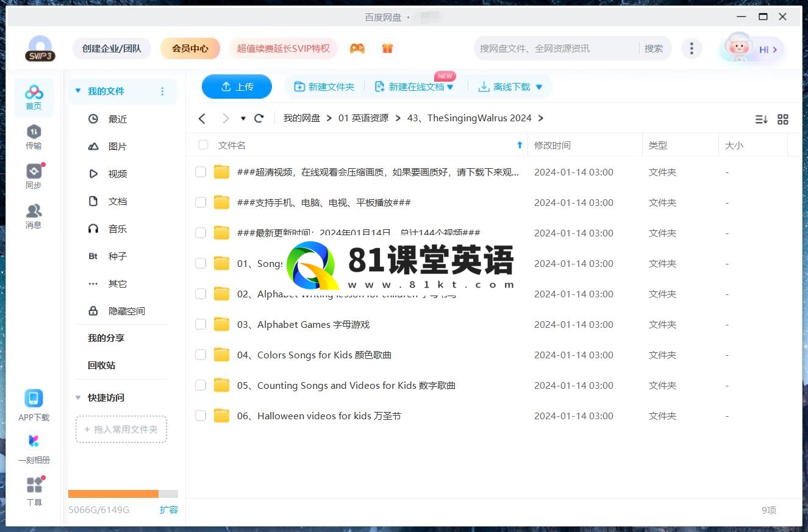Open the 离线下载 dropdown arrow
808x532 pixels.
(538, 87)
